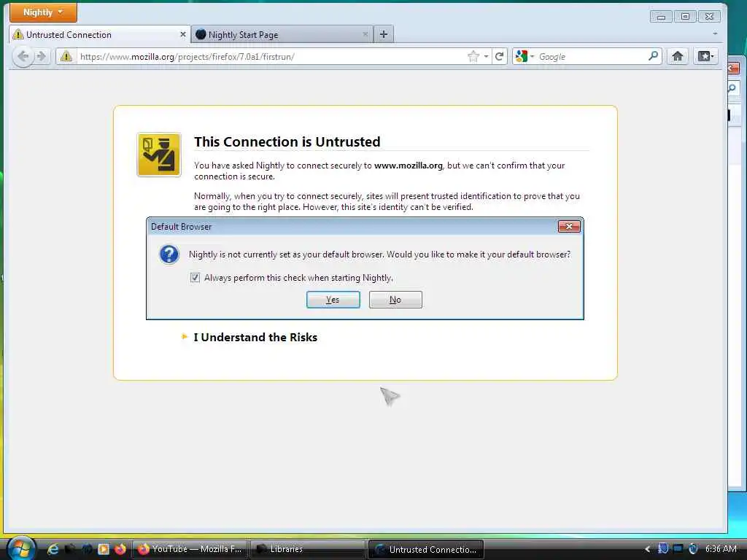
Task: Click the Forward navigation arrow
Action: click(x=42, y=57)
